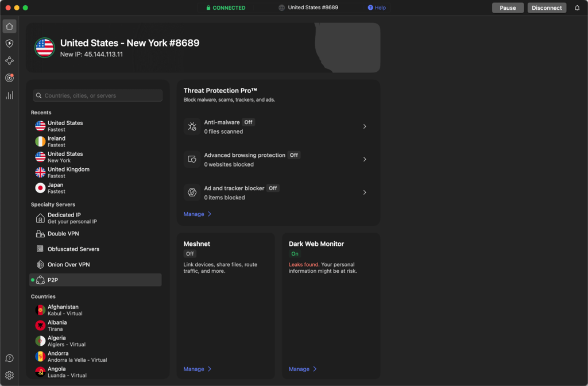Click the Threat Protection Pro heading

coord(220,91)
